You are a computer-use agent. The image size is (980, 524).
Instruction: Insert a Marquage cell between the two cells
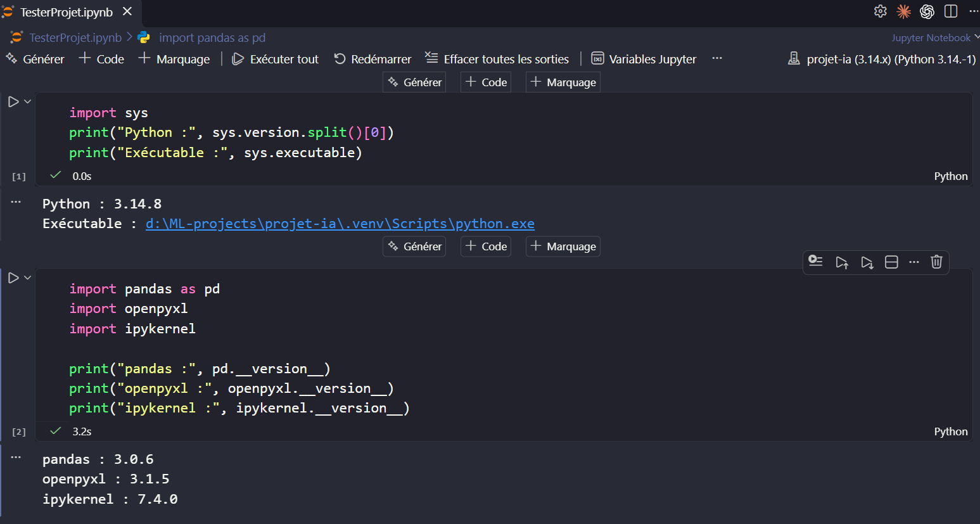(x=563, y=246)
